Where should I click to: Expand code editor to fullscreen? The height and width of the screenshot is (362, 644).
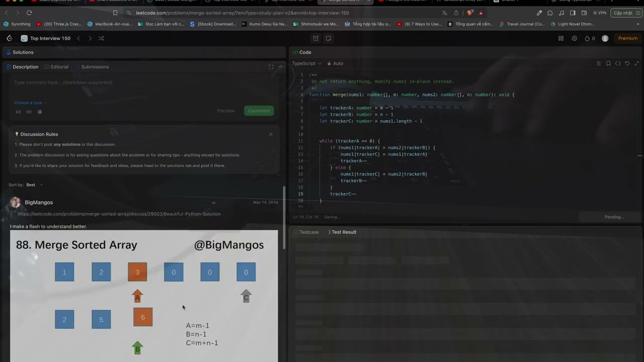[x=636, y=63]
